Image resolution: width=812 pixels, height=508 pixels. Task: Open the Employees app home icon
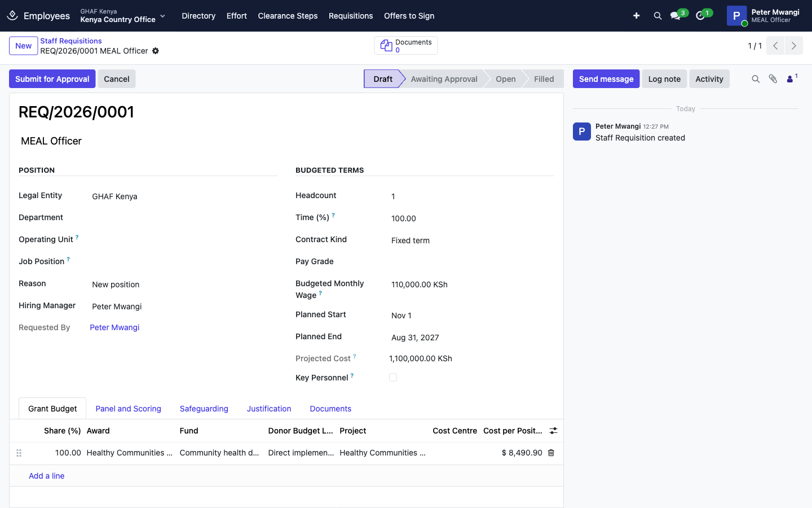(x=12, y=16)
